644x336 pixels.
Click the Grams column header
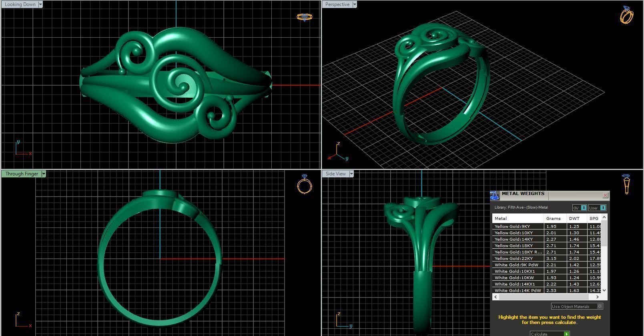[x=556, y=218]
